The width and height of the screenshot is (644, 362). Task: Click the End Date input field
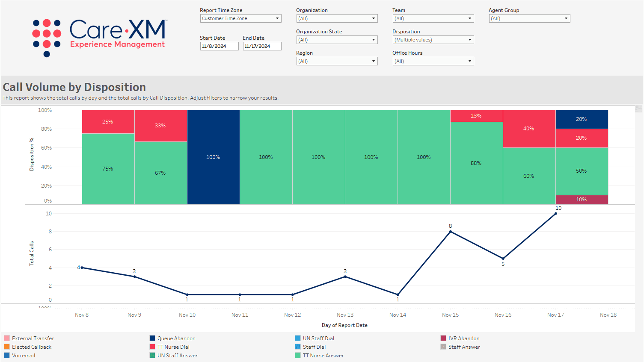[262, 46]
